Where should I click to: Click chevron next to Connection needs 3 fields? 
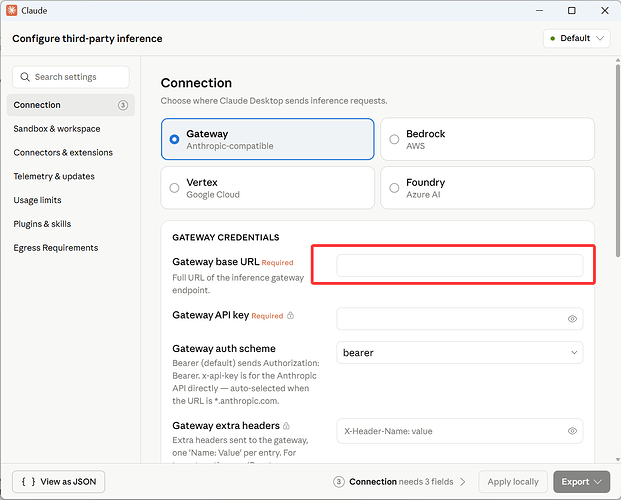(x=463, y=482)
